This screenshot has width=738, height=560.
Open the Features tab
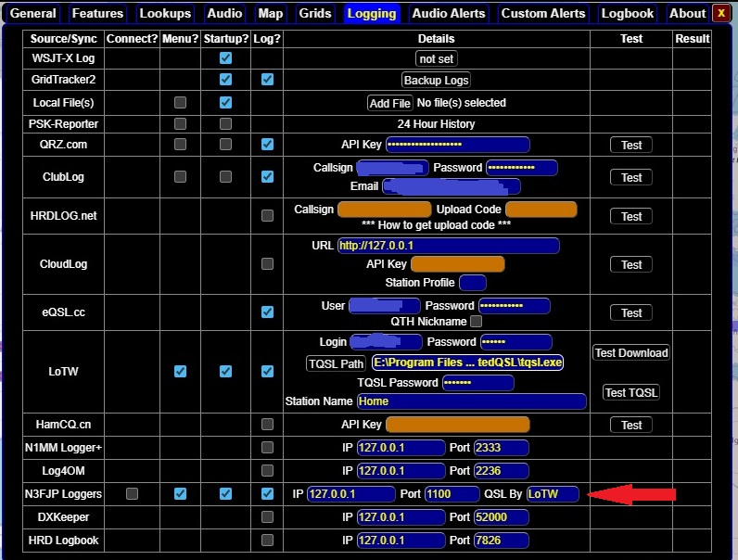pos(97,13)
